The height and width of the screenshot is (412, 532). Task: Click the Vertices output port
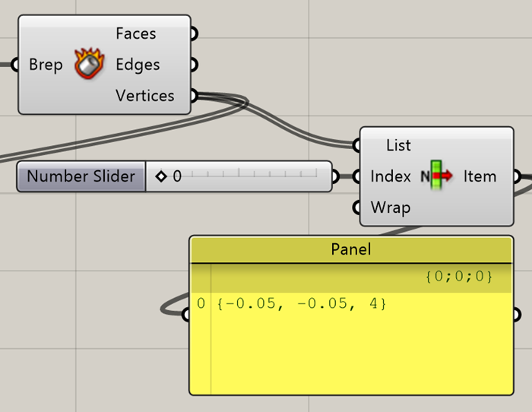[193, 96]
